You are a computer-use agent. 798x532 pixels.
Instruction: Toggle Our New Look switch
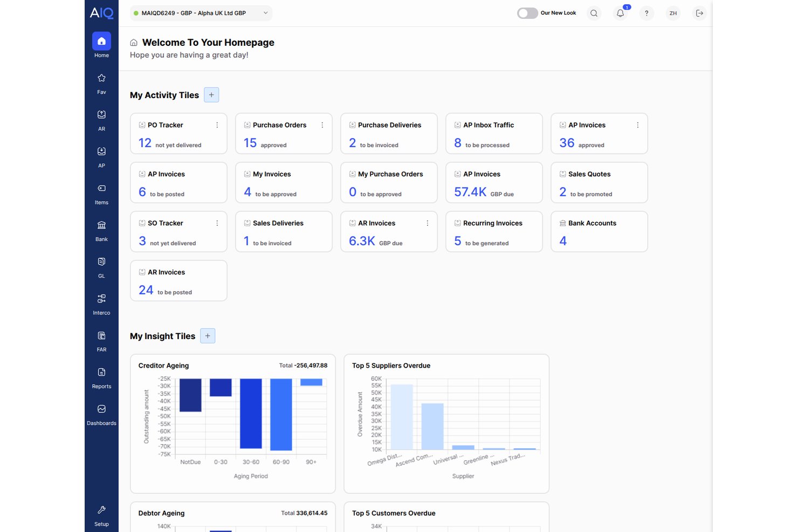527,13
